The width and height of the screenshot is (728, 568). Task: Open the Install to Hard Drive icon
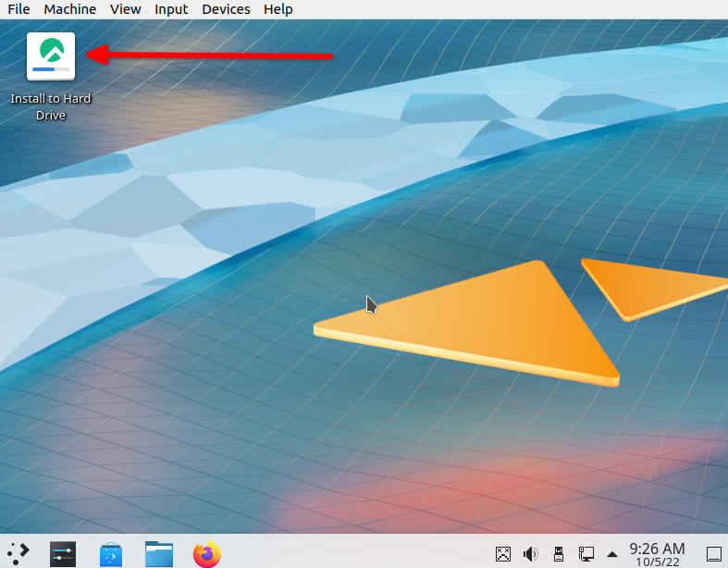tap(51, 56)
